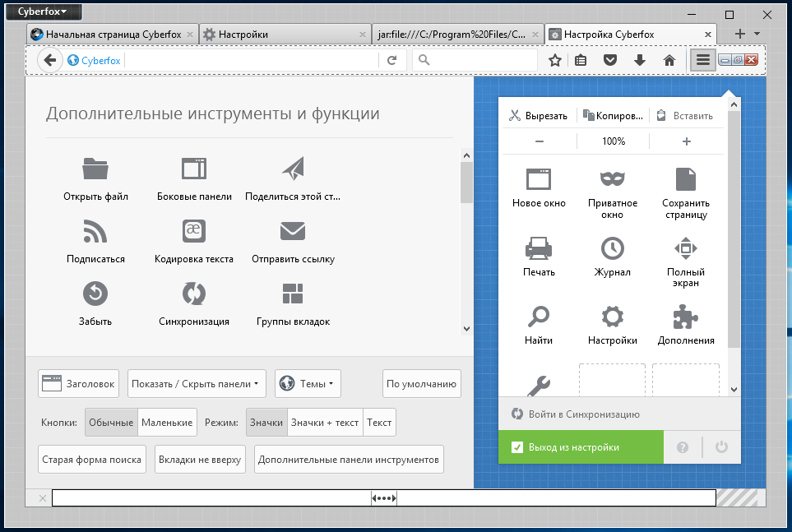Image resolution: width=792 pixels, height=532 pixels.
Task: Expand 'Показать / Скрыть панели' dropdown
Action: pyautogui.click(x=197, y=383)
